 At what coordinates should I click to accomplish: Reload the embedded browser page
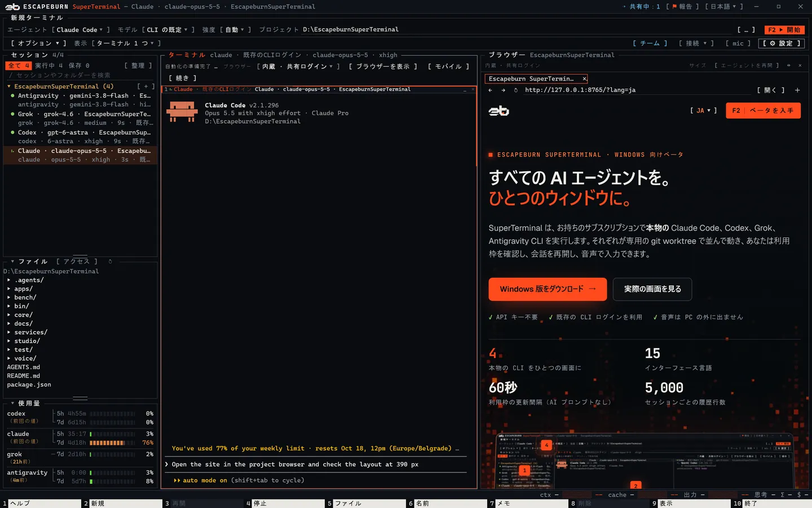click(x=515, y=90)
